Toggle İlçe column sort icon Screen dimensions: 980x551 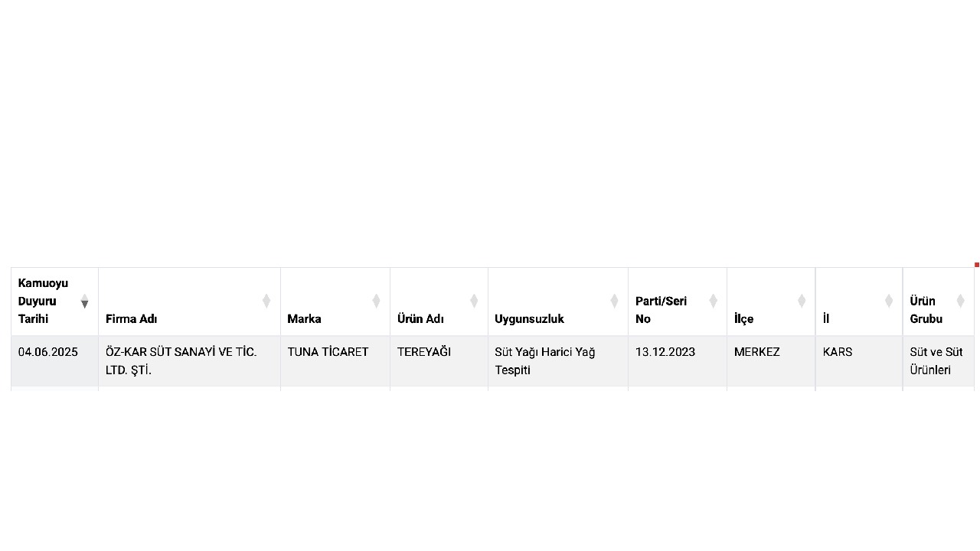click(802, 301)
